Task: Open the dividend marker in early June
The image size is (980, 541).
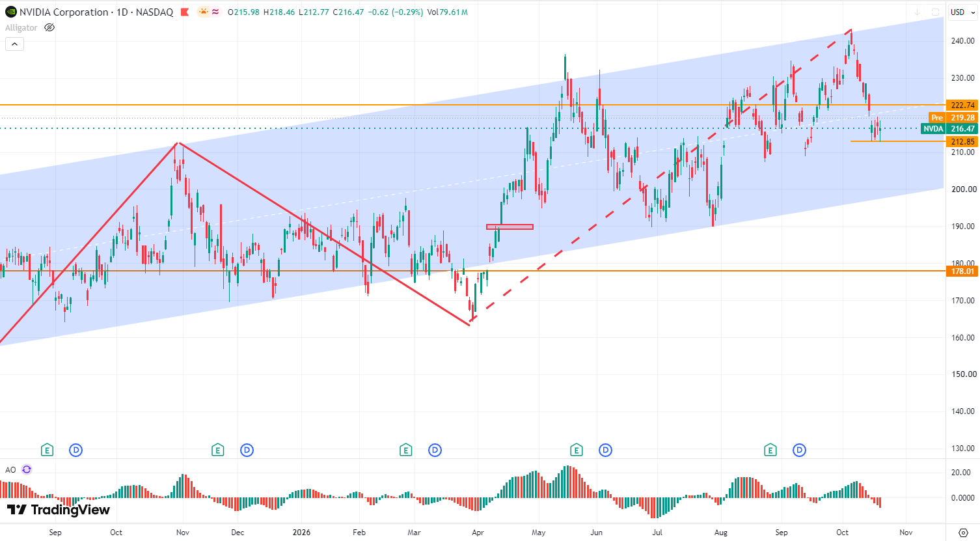Action: [x=605, y=450]
